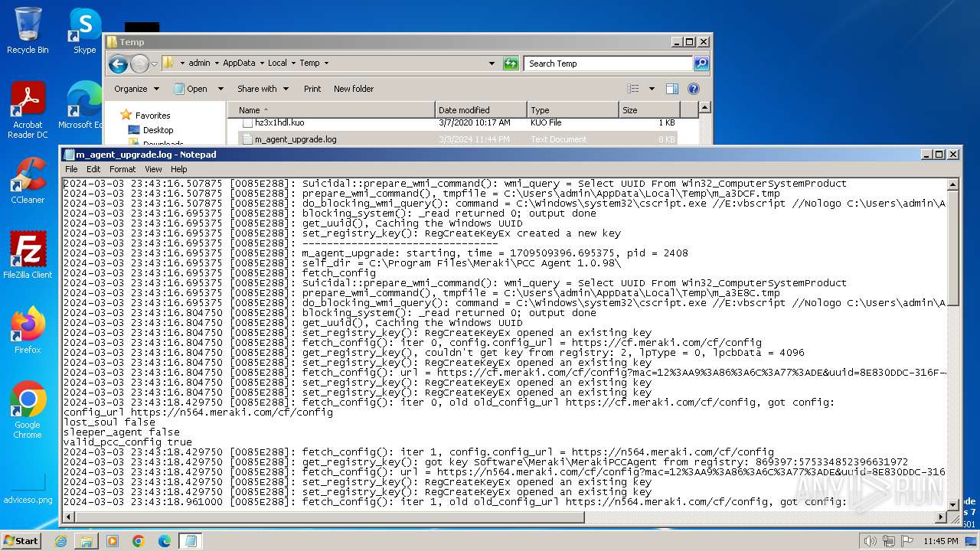The width and height of the screenshot is (980, 551).
Task: Open Share with dropdown
Action: coord(263,89)
